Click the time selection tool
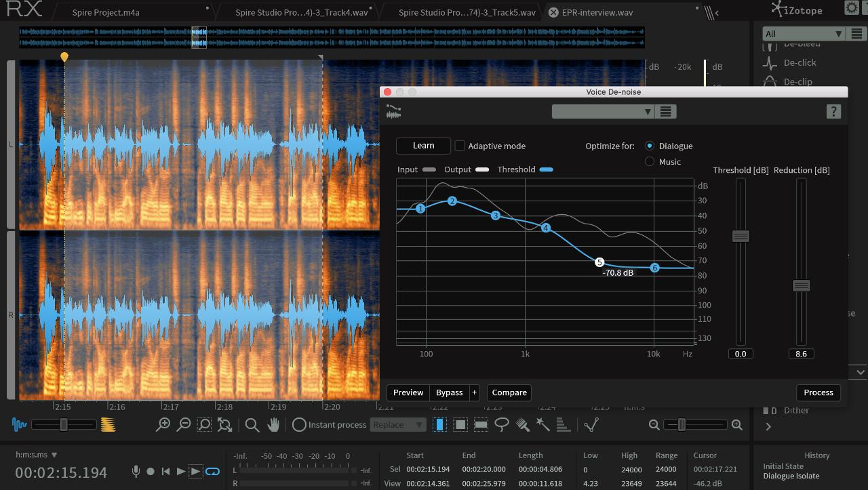The height and width of the screenshot is (490, 868). pos(440,425)
